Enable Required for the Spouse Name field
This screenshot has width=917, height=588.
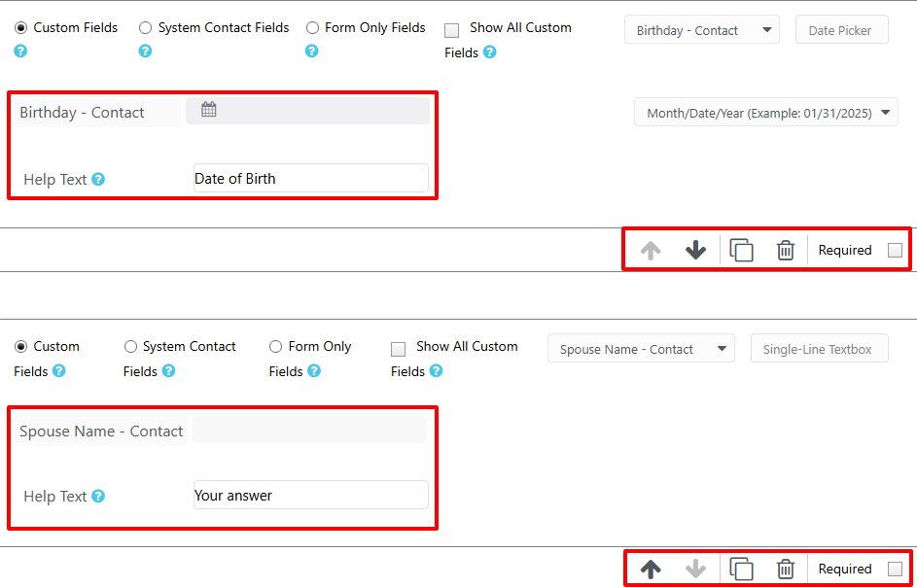895,569
